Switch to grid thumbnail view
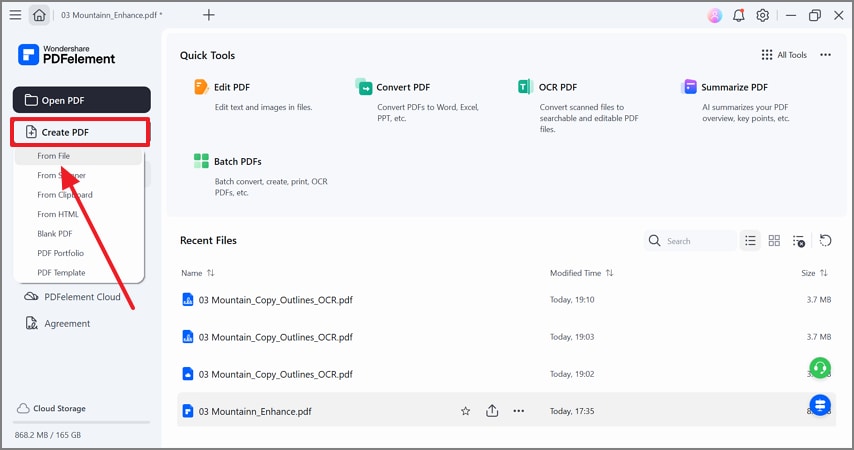 tap(774, 241)
